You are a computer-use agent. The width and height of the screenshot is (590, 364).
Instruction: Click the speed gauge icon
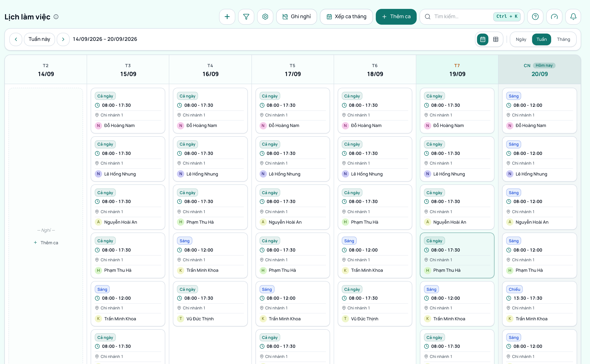click(554, 17)
